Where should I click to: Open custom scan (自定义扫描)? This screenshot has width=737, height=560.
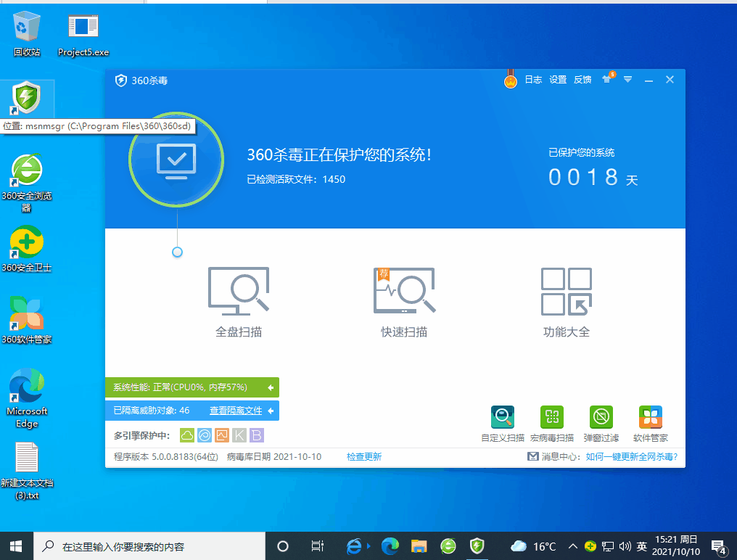[x=503, y=424]
